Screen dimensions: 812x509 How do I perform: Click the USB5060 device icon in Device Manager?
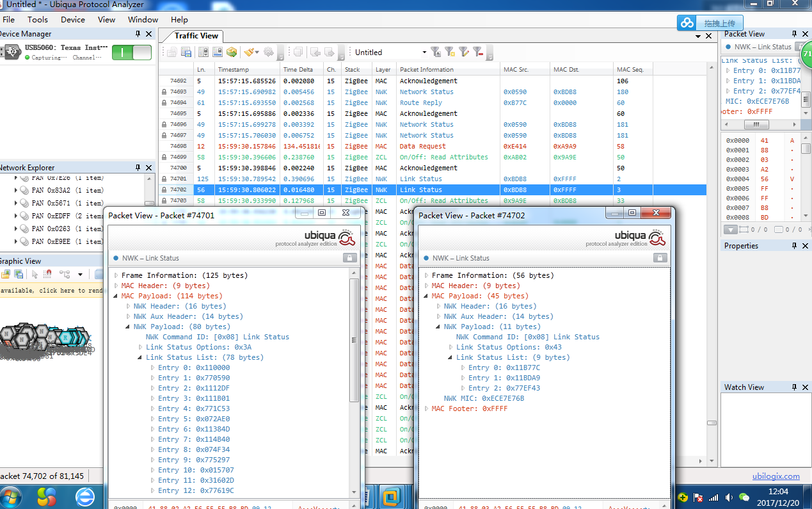(11, 52)
